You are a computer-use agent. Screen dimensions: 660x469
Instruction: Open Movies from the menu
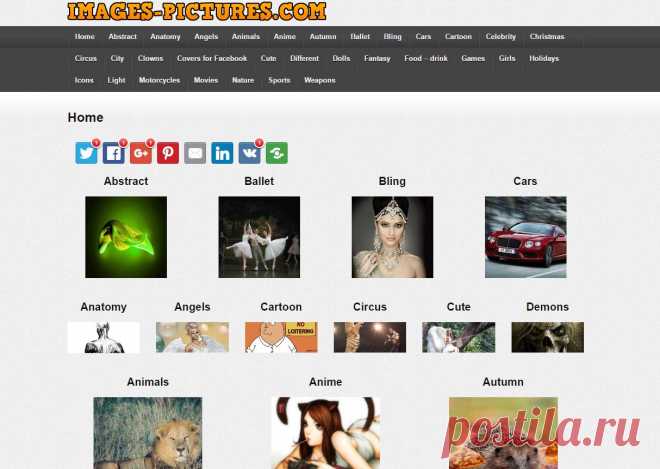coord(206,80)
